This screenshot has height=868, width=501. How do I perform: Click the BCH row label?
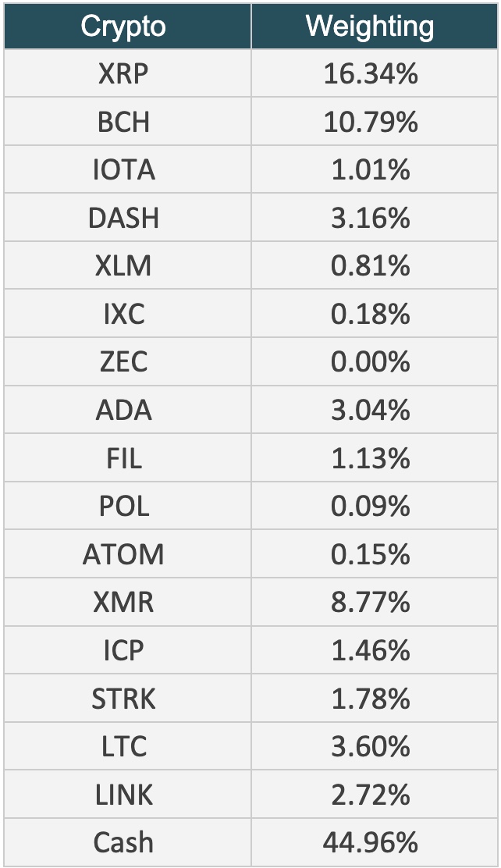point(123,122)
